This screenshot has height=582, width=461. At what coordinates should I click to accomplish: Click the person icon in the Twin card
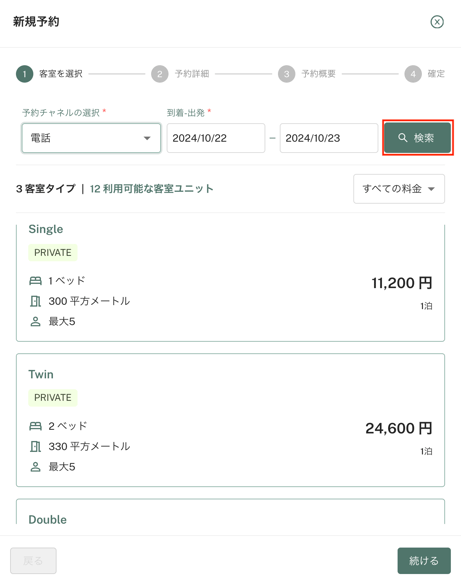coord(35,467)
